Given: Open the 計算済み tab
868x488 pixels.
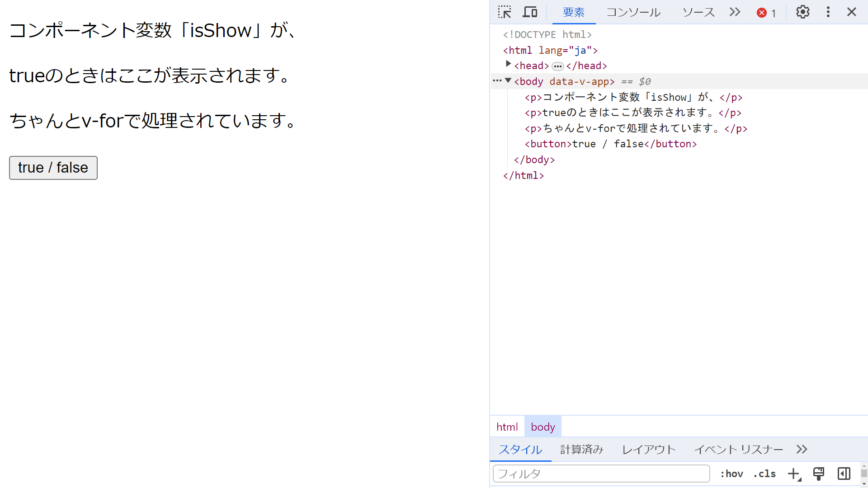Looking at the screenshot, I should click(581, 449).
